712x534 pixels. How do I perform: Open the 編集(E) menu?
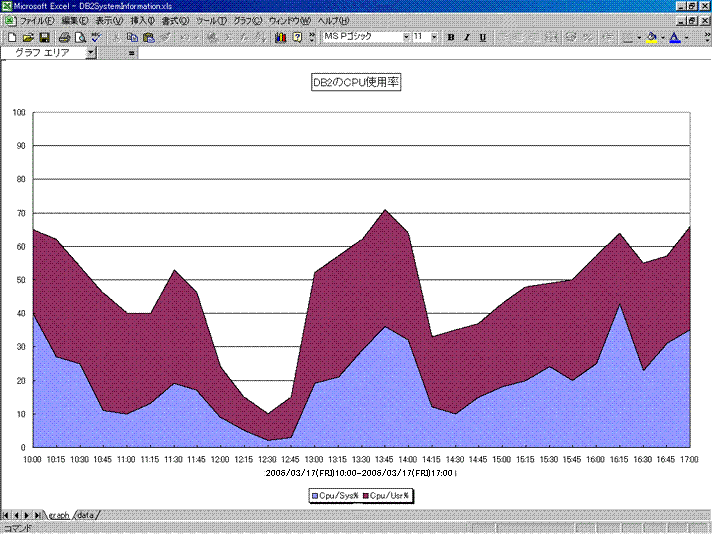click(74, 21)
